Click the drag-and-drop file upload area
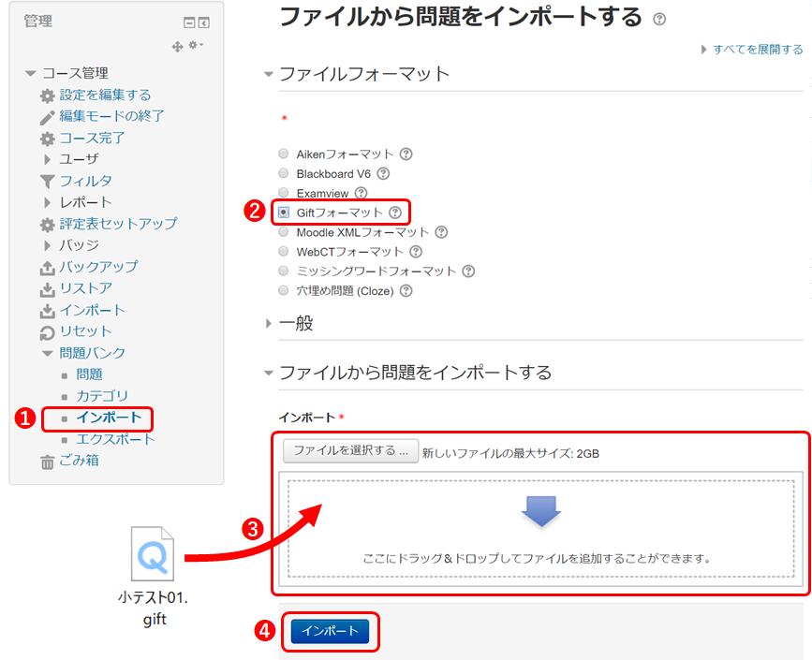 tap(540, 528)
